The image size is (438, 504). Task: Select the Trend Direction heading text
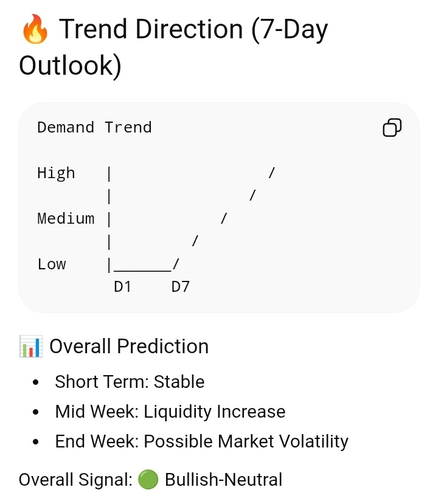tap(173, 47)
